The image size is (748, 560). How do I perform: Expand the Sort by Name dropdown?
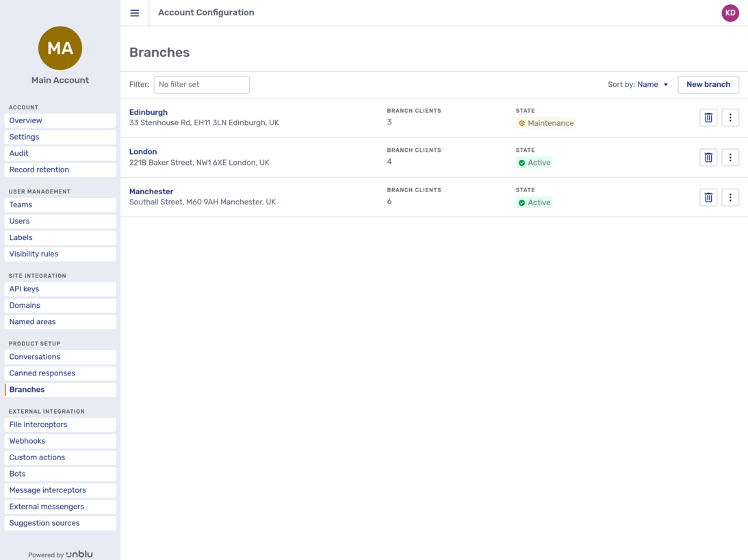pos(652,85)
